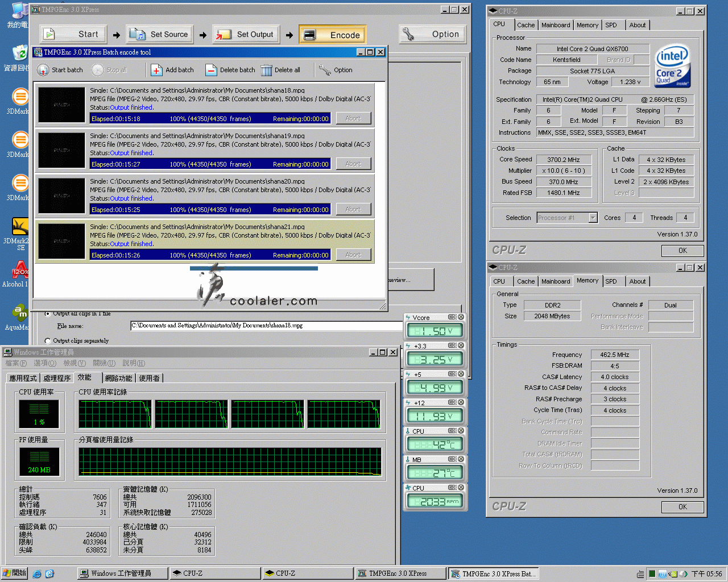
Task: Open settings icon on the MB temperature gadget
Action: (452, 459)
